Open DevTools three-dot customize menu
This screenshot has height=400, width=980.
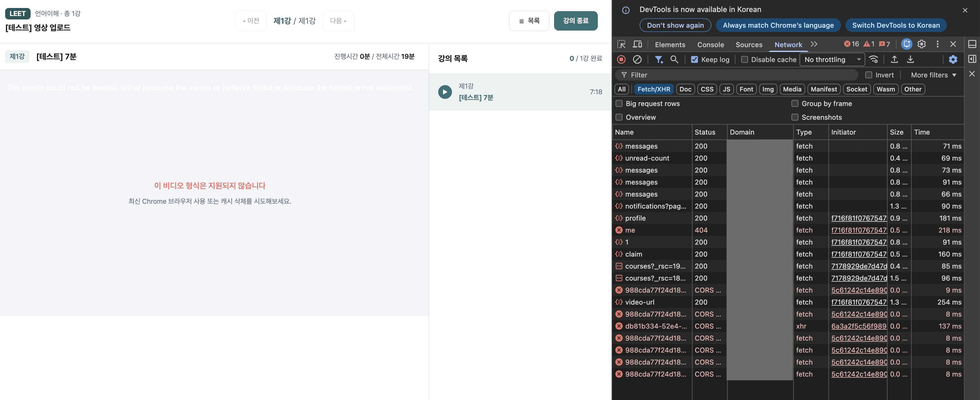937,44
